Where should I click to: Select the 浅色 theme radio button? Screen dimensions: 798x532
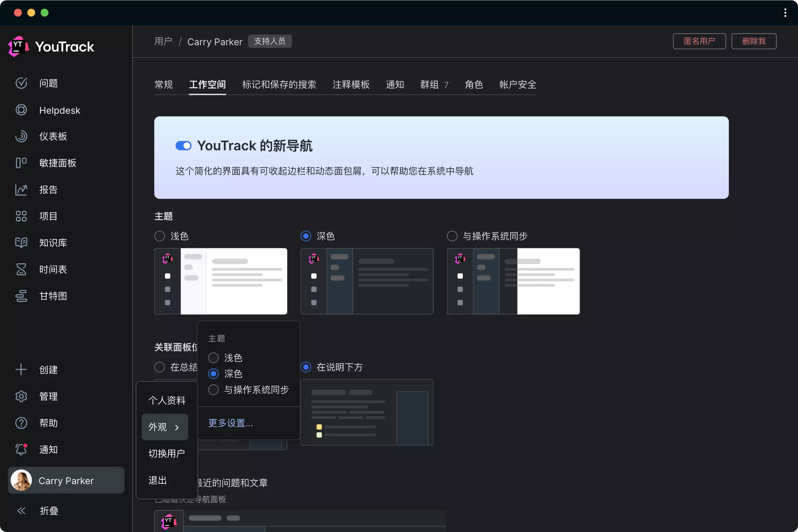pyautogui.click(x=159, y=236)
